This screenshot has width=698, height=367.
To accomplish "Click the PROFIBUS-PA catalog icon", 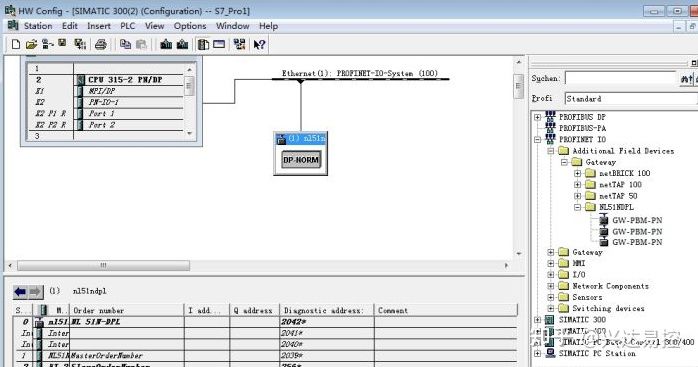I will [x=550, y=128].
